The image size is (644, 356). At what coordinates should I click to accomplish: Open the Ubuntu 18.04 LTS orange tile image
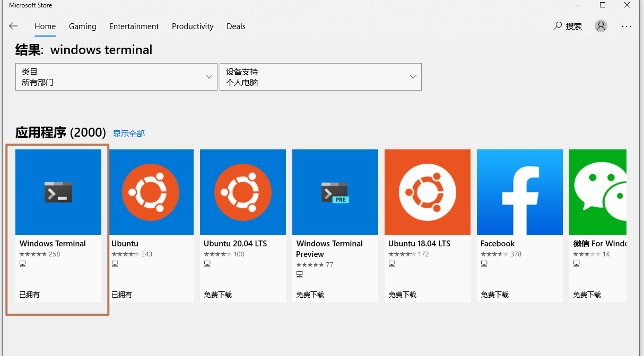tap(428, 192)
